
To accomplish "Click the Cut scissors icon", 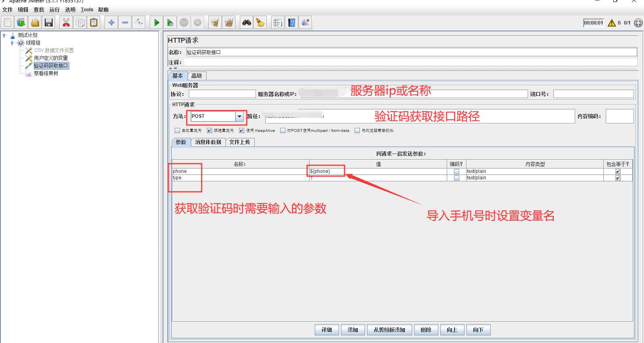I will [66, 23].
